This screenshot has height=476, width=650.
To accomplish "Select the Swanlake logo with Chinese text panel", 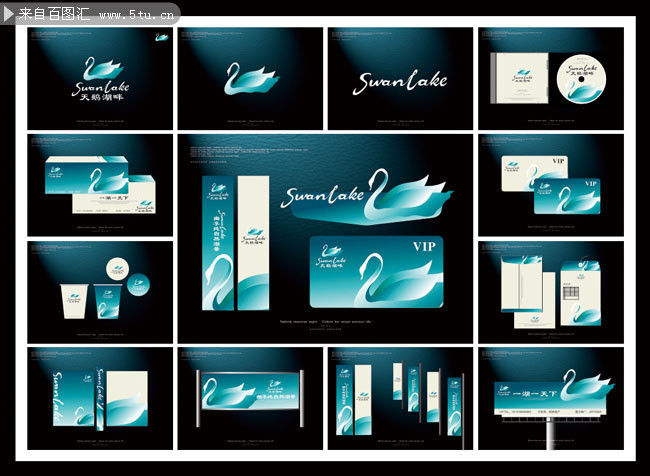I will [x=100, y=78].
